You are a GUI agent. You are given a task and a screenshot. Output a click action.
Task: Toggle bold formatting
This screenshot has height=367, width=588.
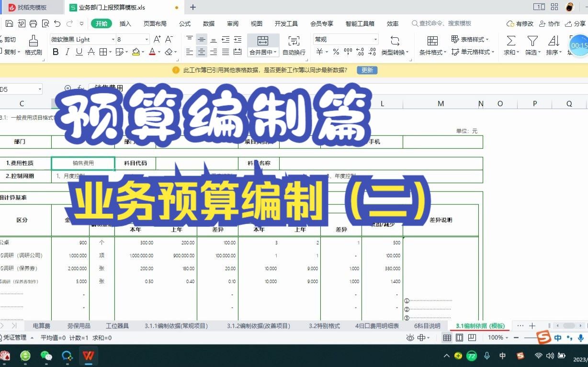(56, 52)
